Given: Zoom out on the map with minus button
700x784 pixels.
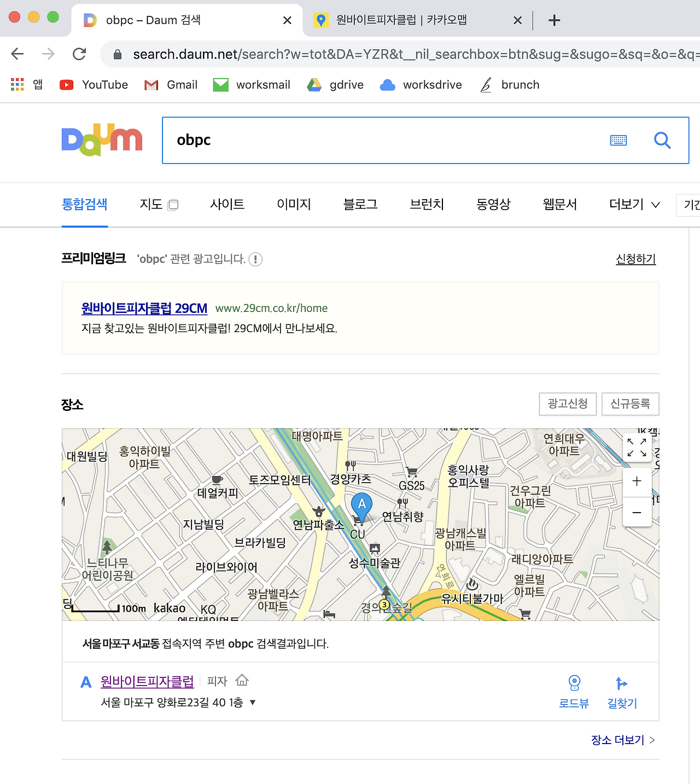Looking at the screenshot, I should click(637, 513).
